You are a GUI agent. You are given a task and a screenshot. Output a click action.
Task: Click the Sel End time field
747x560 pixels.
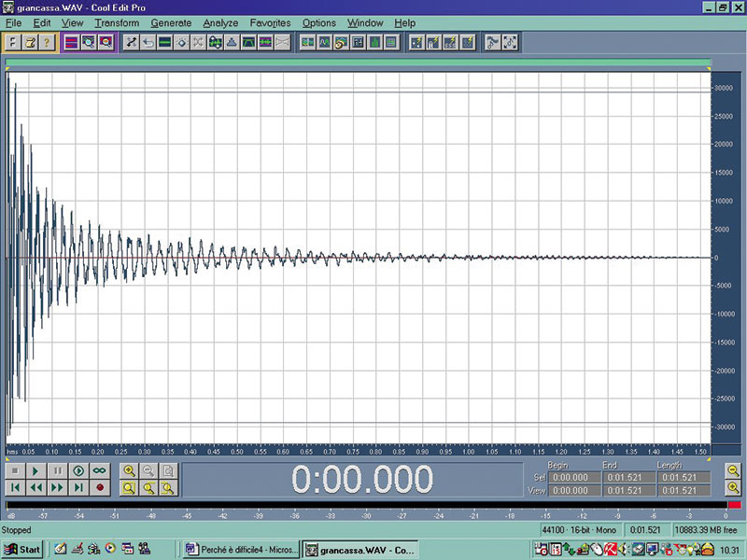628,478
